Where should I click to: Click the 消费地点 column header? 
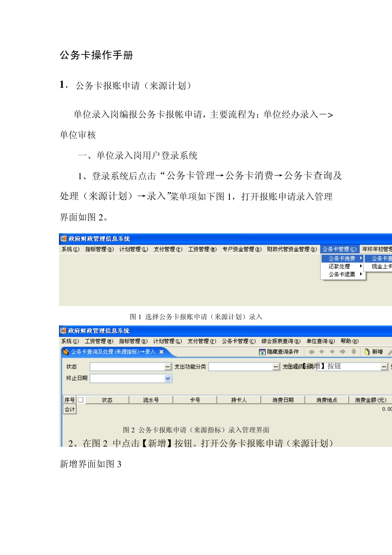[x=327, y=400]
